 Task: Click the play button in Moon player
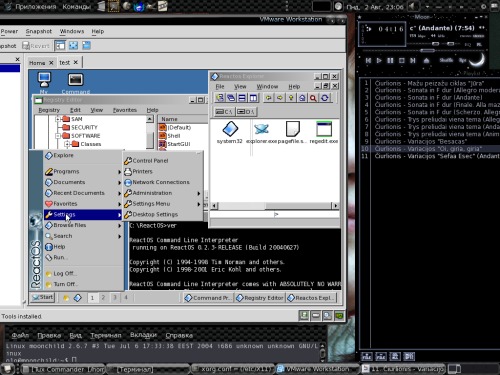point(379,60)
